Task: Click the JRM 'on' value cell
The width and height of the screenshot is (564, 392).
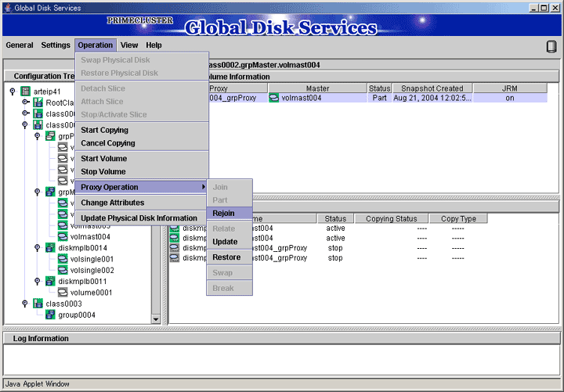Action: [510, 98]
